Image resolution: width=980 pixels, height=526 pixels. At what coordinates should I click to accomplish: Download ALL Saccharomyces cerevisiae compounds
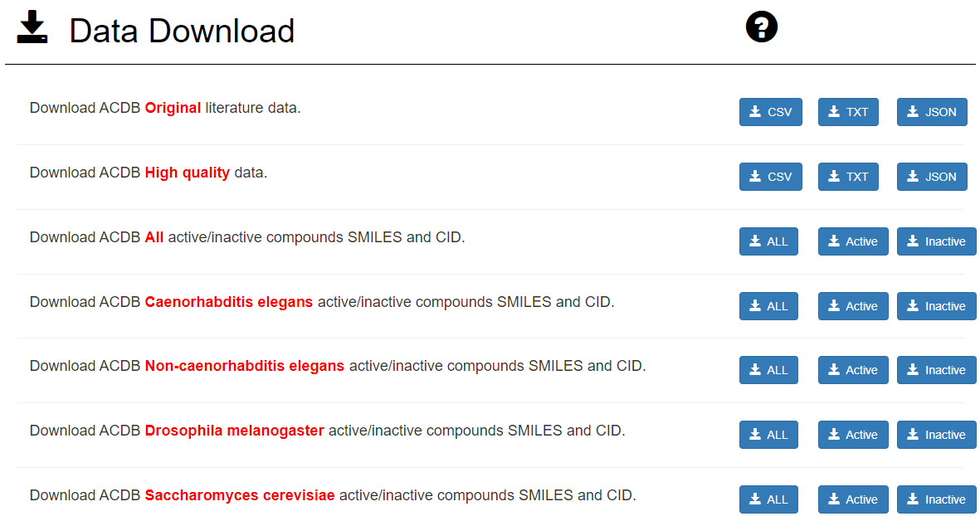coord(768,499)
